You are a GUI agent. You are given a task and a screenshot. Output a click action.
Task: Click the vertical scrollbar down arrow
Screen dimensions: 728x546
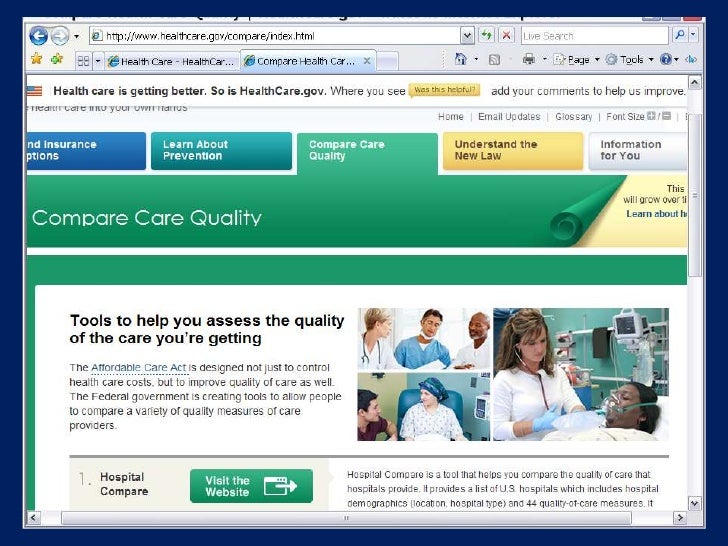(694, 503)
